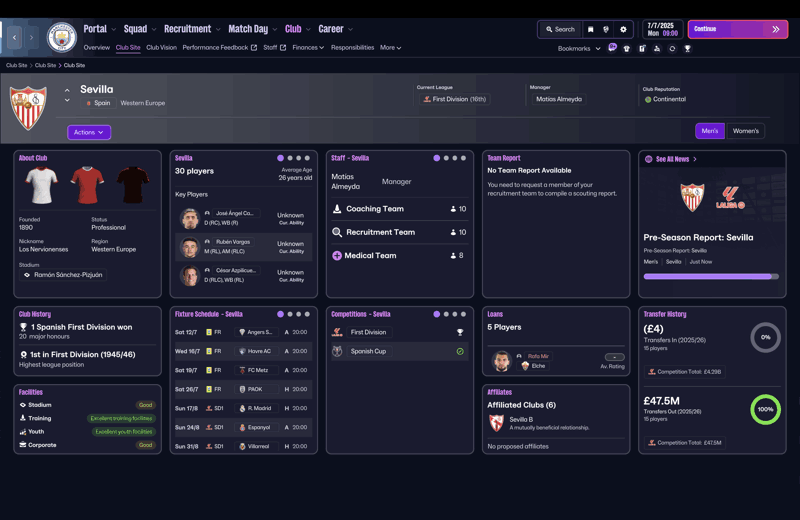
Task: Open the Actions dropdown button
Action: coord(89,132)
